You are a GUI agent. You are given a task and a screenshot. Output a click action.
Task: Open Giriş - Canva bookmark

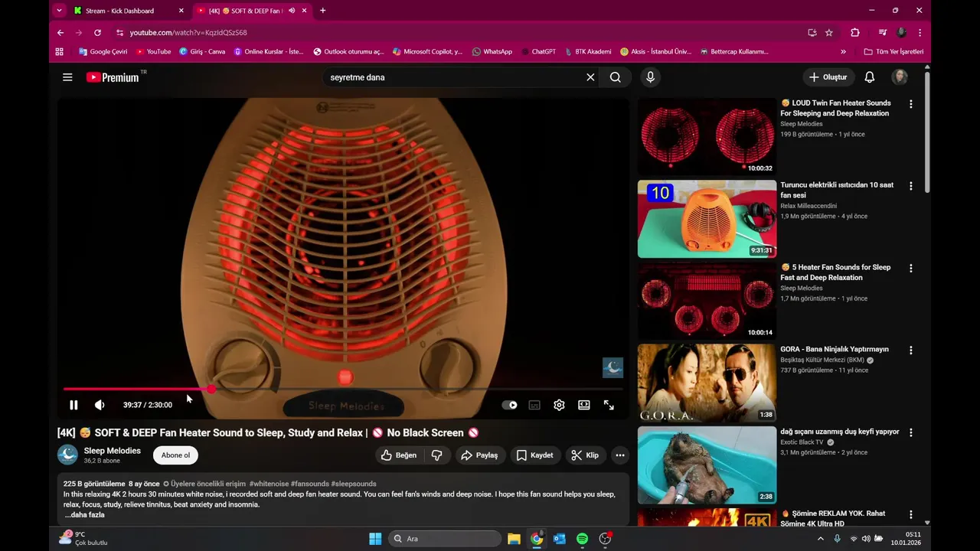202,51
